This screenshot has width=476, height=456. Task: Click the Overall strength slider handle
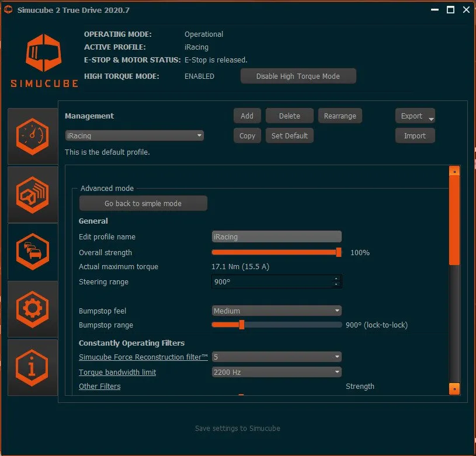point(339,252)
